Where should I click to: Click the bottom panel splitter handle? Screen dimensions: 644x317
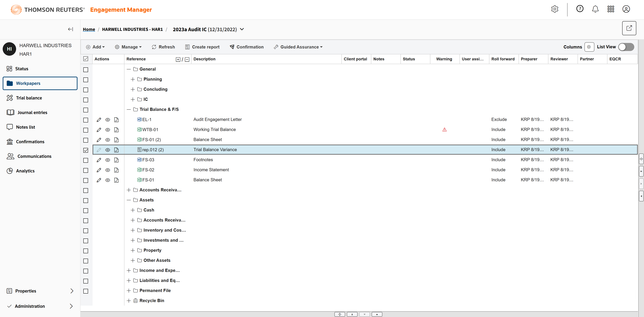tap(339, 314)
